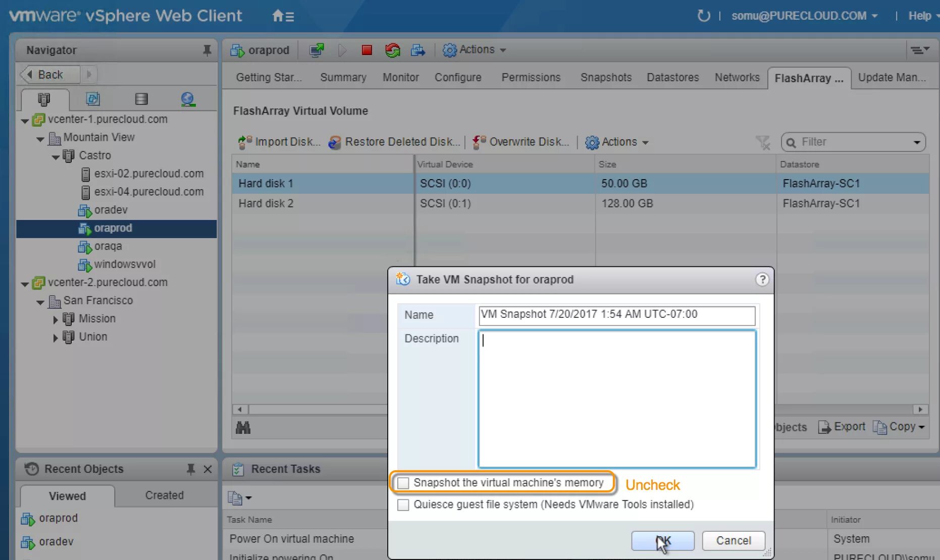The image size is (940, 560).
Task: Click the Power On play icon
Action: click(x=342, y=50)
